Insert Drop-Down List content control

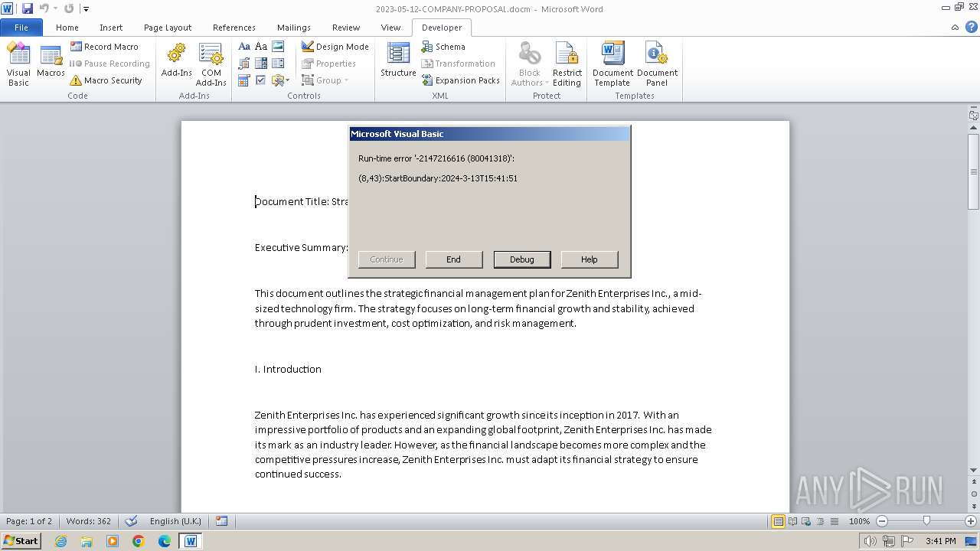tap(278, 64)
